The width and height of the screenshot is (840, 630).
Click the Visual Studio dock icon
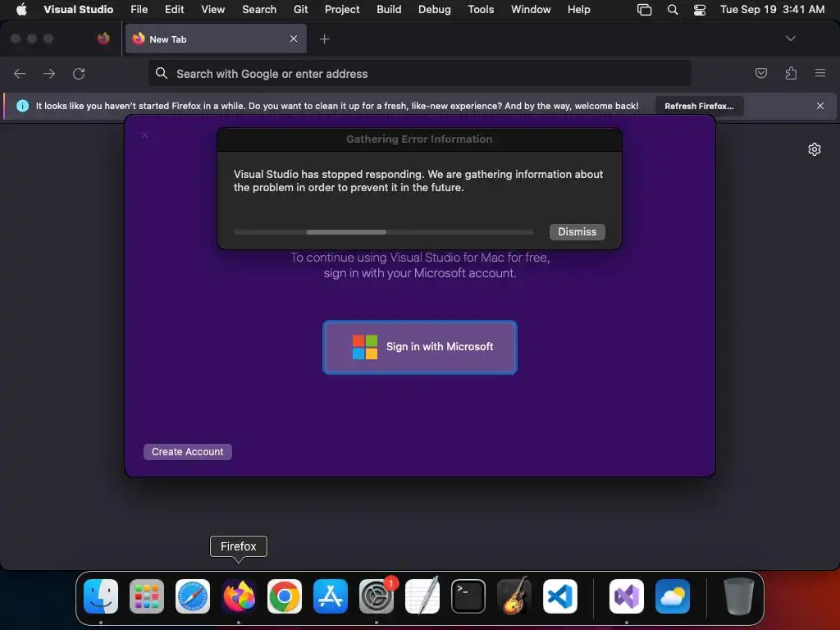[627, 596]
